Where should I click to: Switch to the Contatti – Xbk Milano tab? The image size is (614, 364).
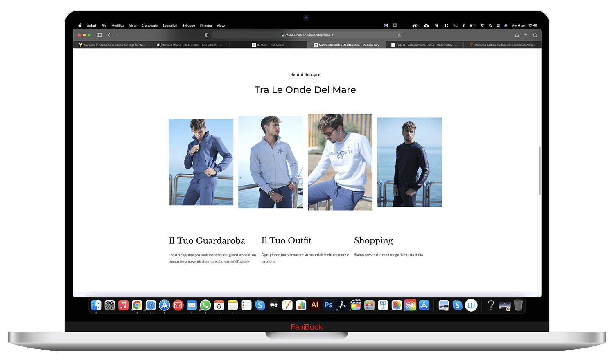point(268,45)
